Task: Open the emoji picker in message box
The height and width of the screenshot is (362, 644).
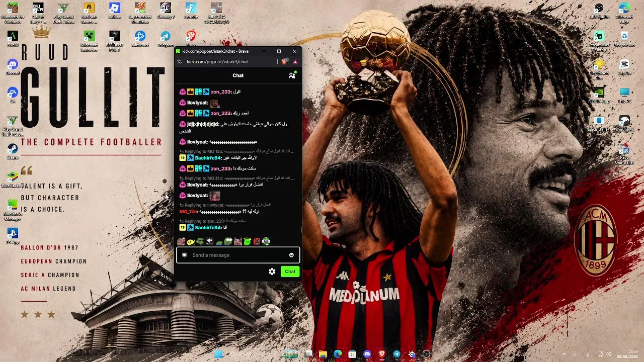Action: [x=291, y=255]
